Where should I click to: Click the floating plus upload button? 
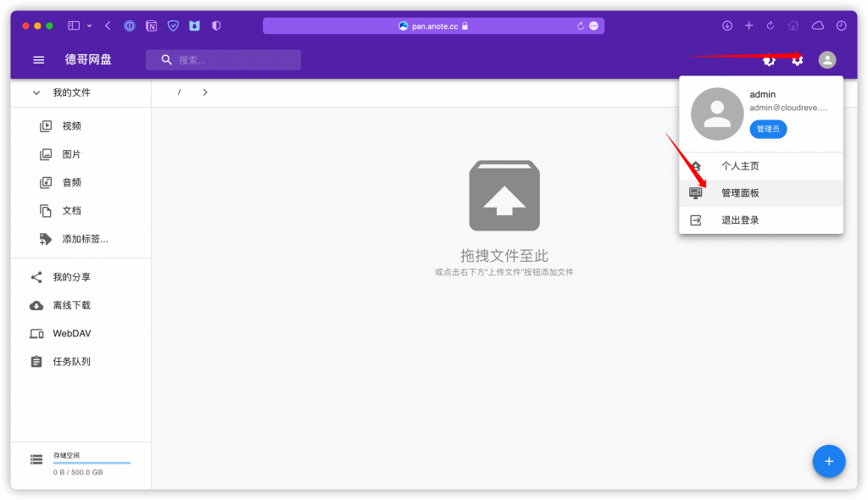[829, 461]
